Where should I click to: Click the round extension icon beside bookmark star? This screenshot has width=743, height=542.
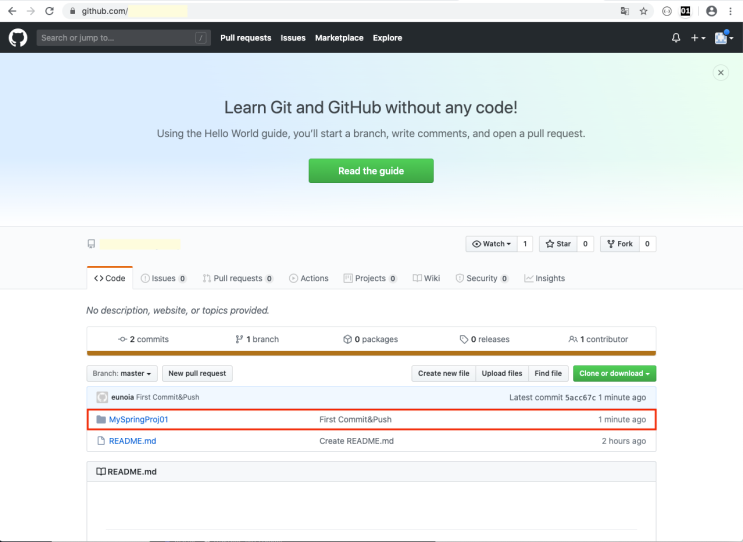click(x=667, y=11)
